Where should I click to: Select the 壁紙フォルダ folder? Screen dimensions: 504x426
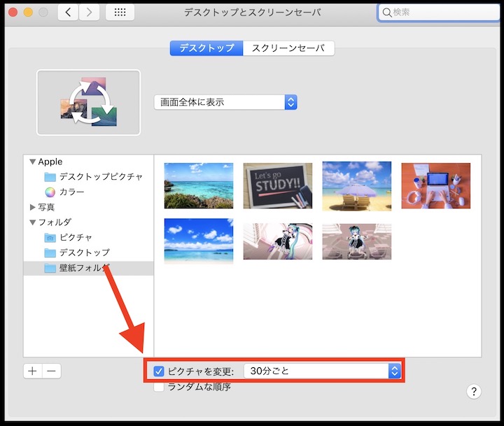pyautogui.click(x=88, y=268)
